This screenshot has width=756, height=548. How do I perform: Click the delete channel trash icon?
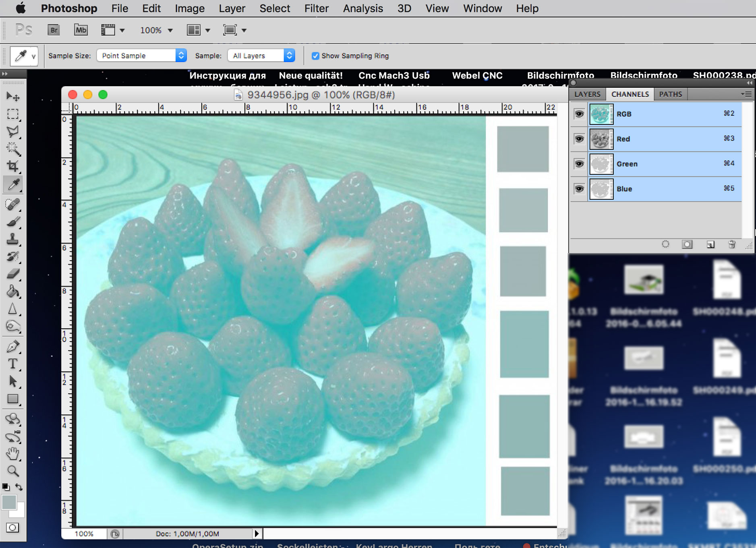point(732,244)
